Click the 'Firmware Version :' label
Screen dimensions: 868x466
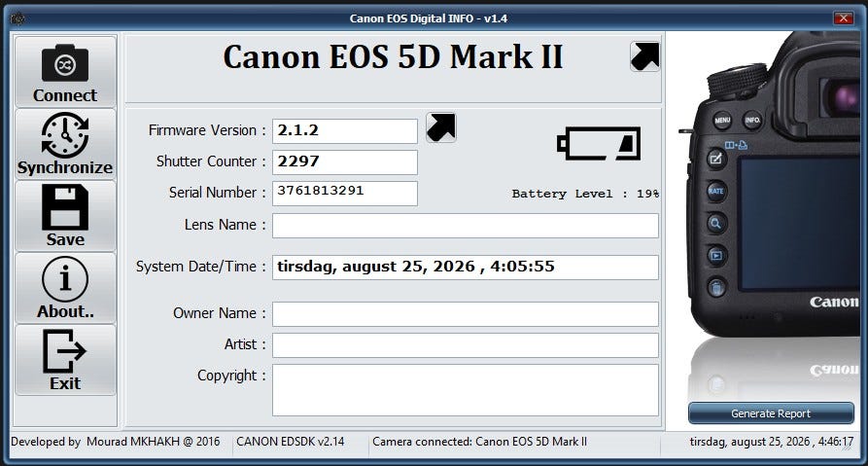[x=207, y=130]
